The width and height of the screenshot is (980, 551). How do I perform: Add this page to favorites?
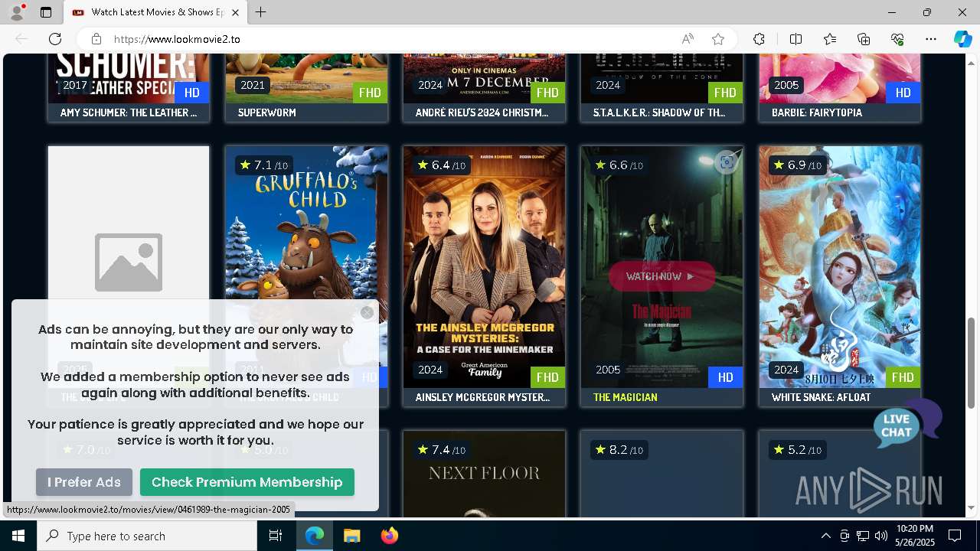[x=718, y=39]
